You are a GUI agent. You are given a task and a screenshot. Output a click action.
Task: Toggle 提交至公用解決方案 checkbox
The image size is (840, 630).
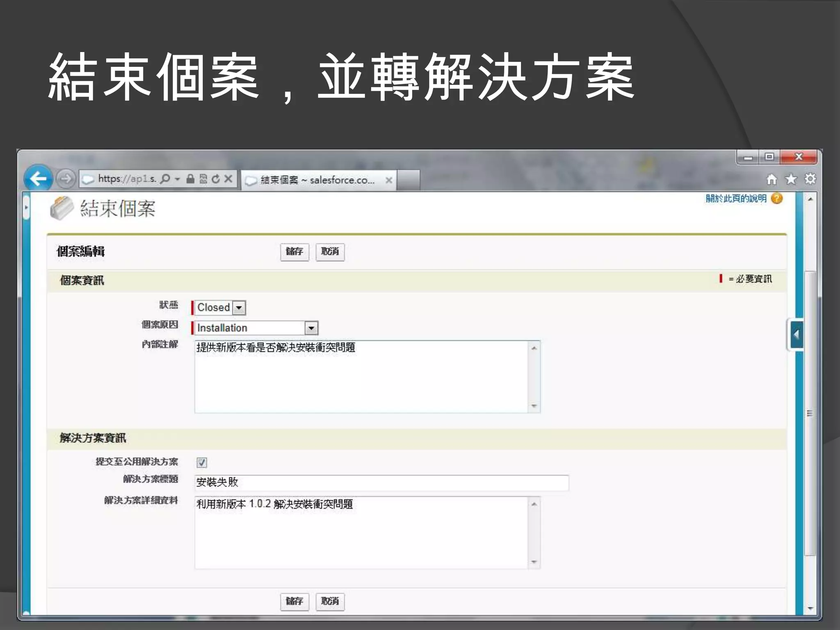pos(202,463)
